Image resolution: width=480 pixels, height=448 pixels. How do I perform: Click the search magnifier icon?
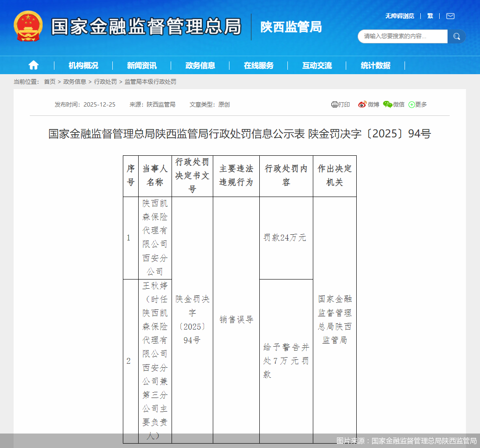point(456,36)
